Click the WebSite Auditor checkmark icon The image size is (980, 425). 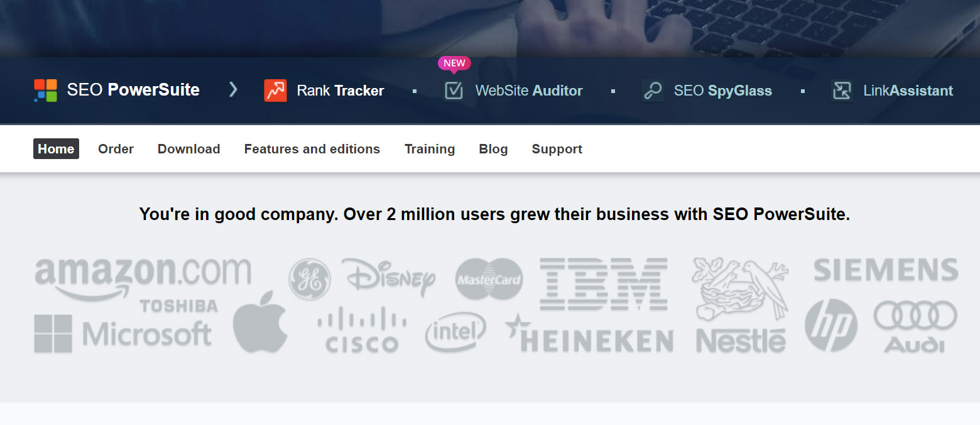click(x=454, y=91)
